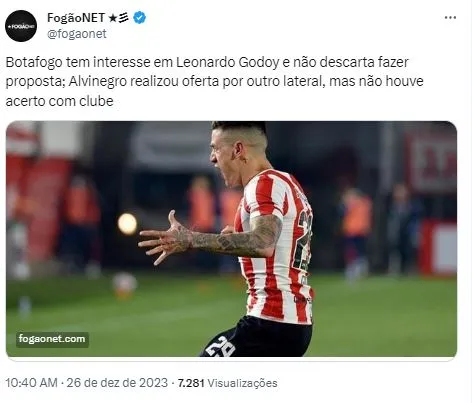Open the 7.281 view count
The height and width of the screenshot is (403, 472).
tap(191, 383)
